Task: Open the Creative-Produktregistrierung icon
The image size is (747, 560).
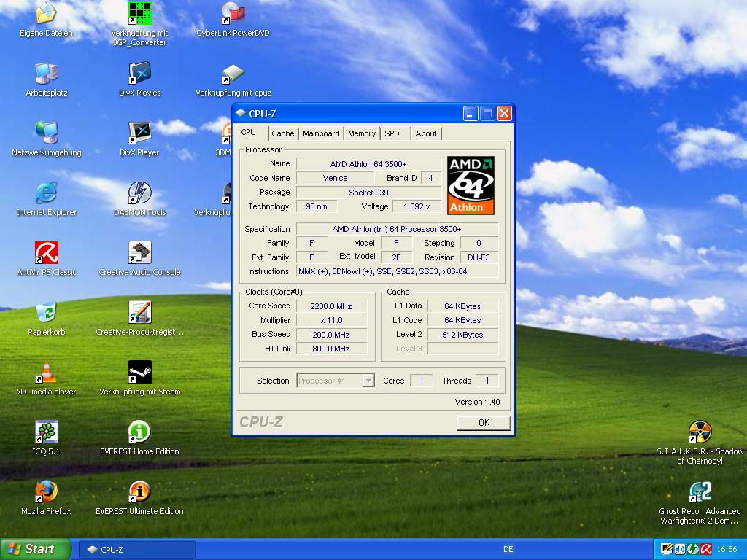Action: pyautogui.click(x=139, y=312)
